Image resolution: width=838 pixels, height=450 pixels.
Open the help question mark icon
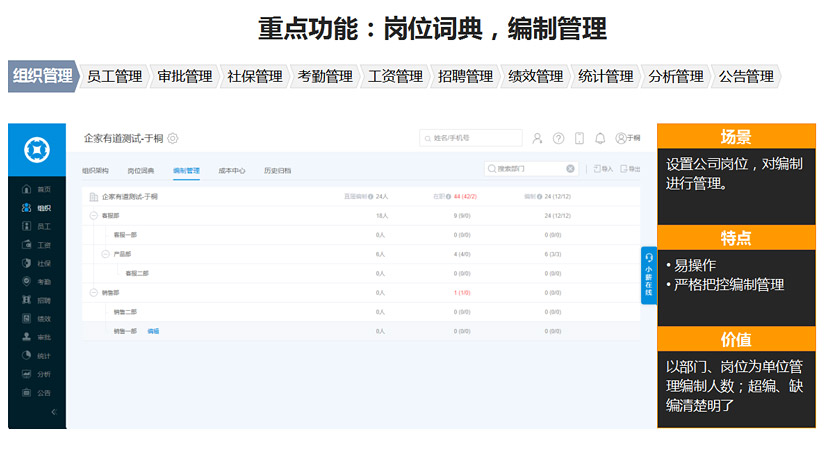click(558, 139)
